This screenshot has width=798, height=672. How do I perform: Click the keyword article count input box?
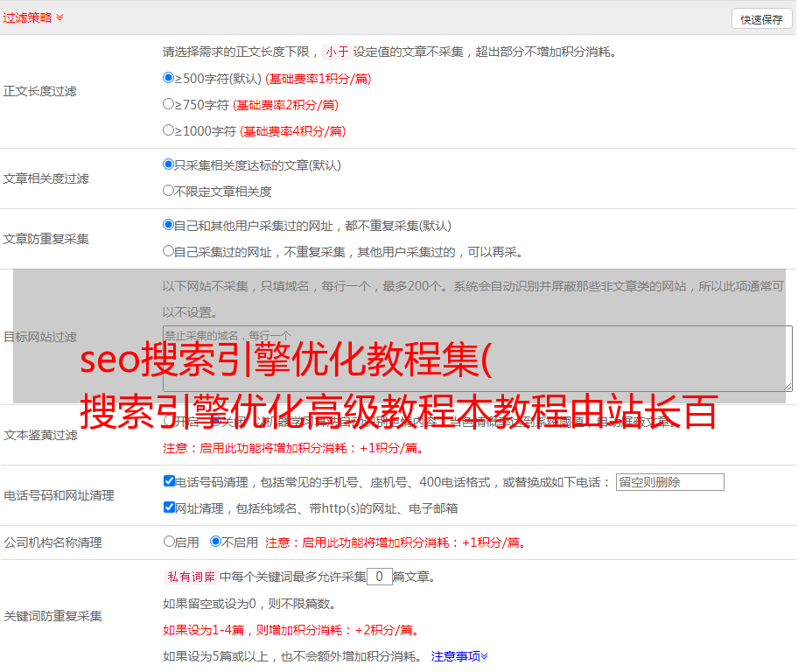379,577
